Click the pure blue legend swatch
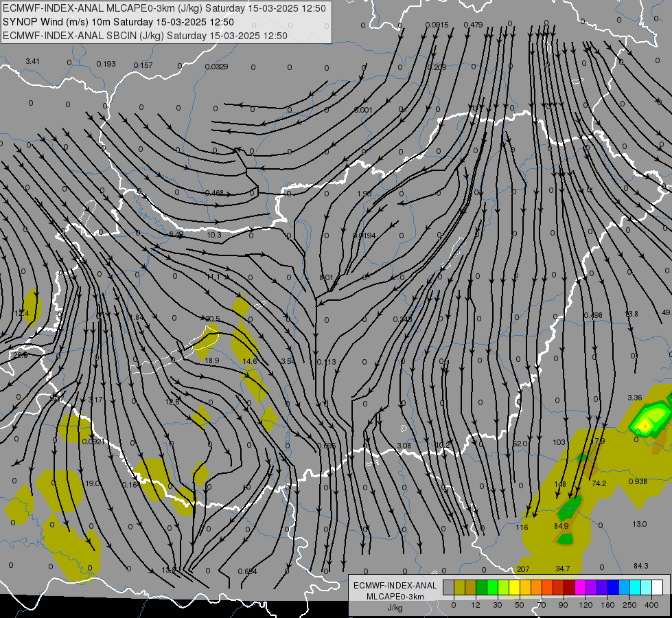The width and height of the screenshot is (672, 618). pos(614,587)
